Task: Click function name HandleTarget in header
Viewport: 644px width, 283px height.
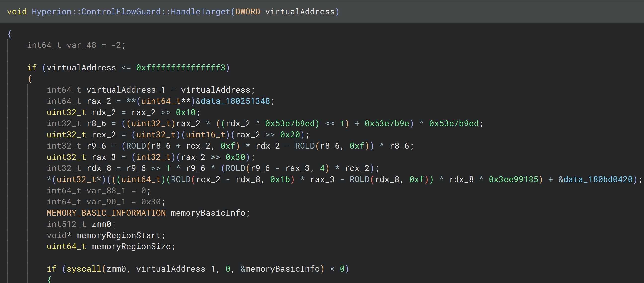Action: pos(200,12)
